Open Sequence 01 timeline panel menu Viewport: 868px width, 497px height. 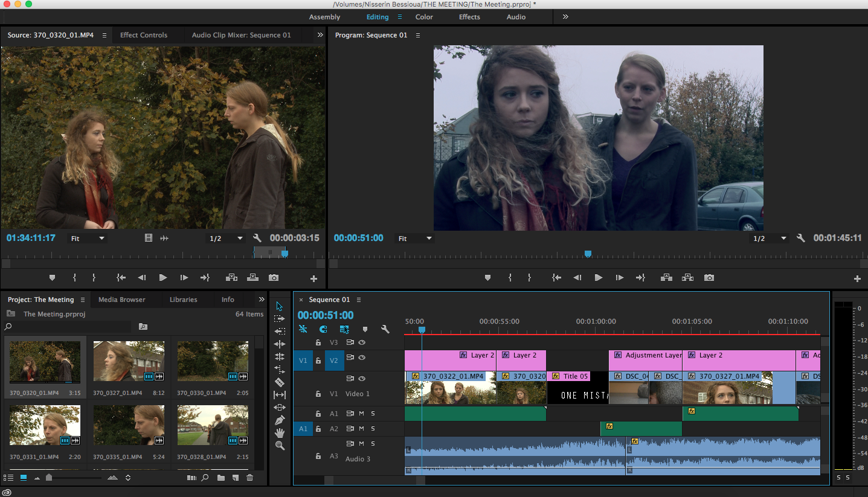click(359, 300)
